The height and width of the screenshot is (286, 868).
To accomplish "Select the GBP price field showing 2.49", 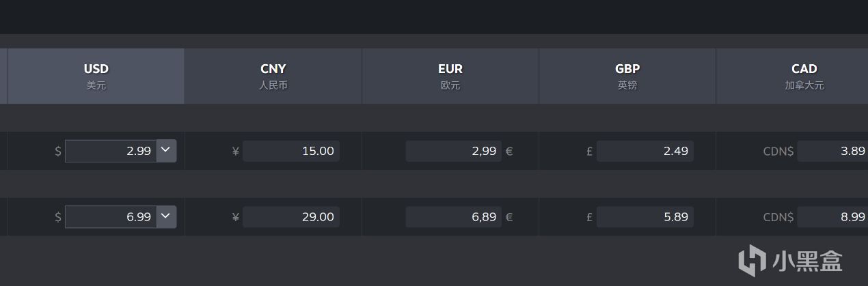I will (645, 151).
